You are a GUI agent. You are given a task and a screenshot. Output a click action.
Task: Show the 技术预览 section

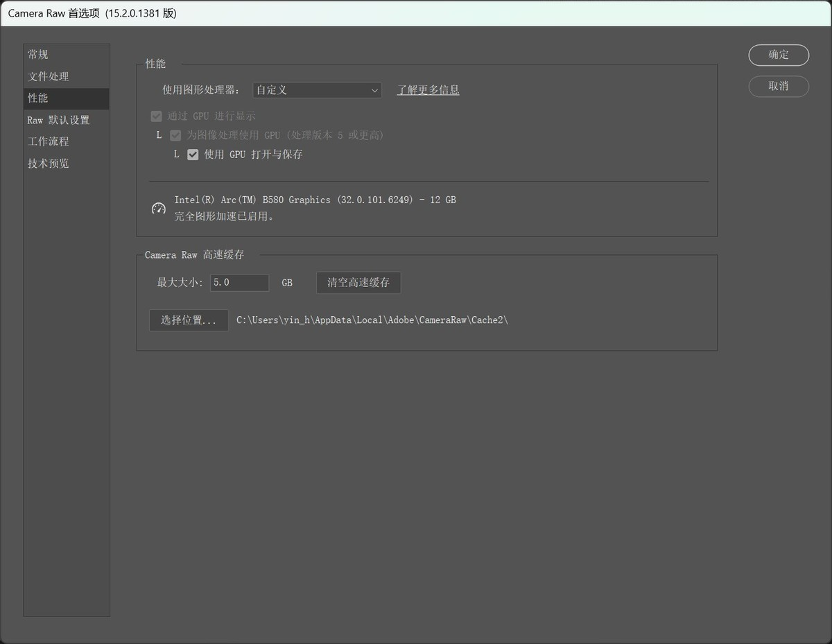pos(49,164)
